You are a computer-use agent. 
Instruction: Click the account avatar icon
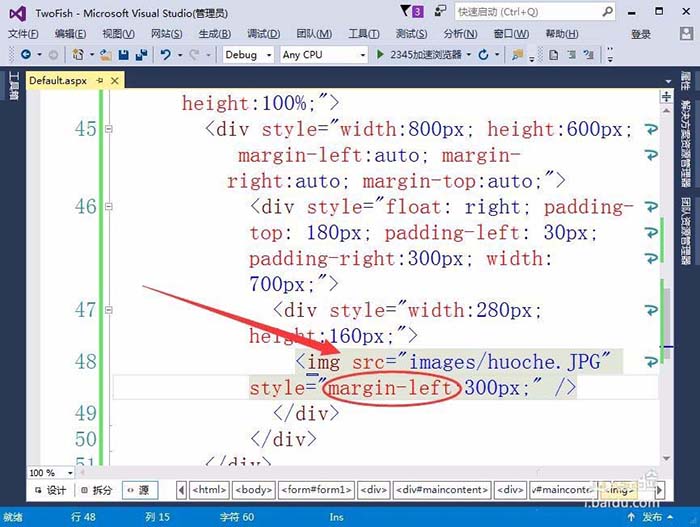[686, 33]
